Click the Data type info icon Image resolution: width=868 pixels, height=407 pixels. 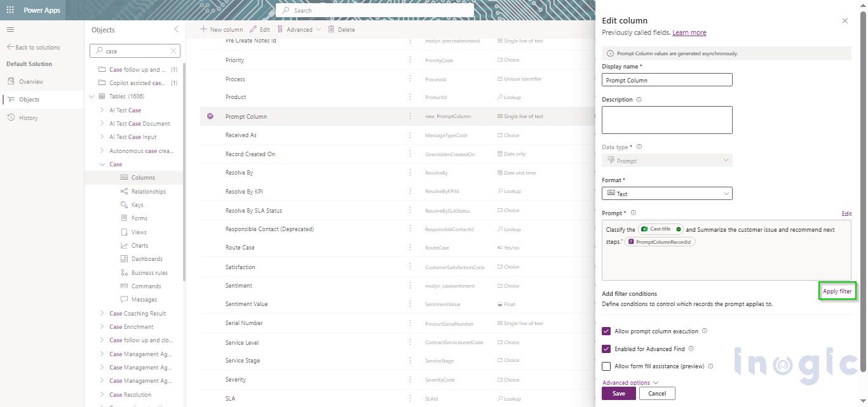tap(639, 147)
